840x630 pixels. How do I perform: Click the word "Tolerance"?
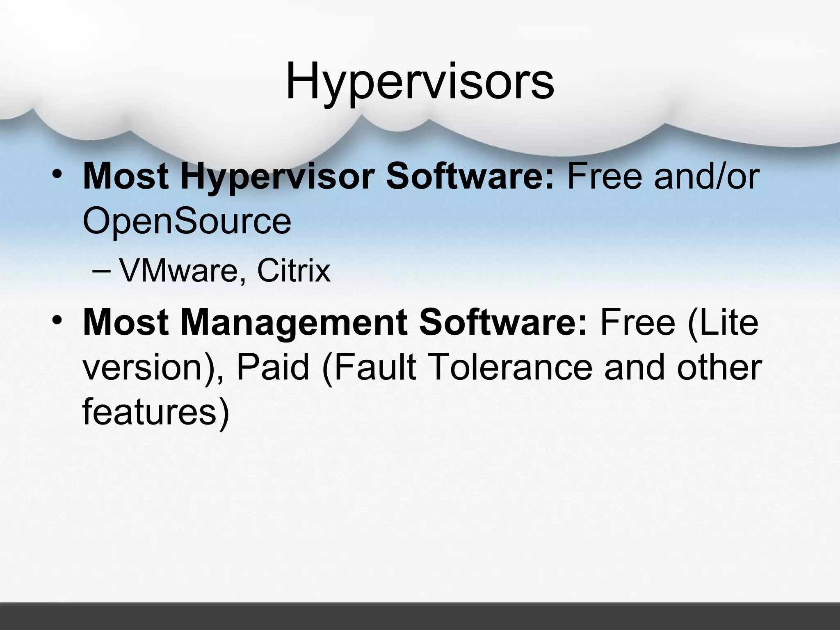coord(511,367)
